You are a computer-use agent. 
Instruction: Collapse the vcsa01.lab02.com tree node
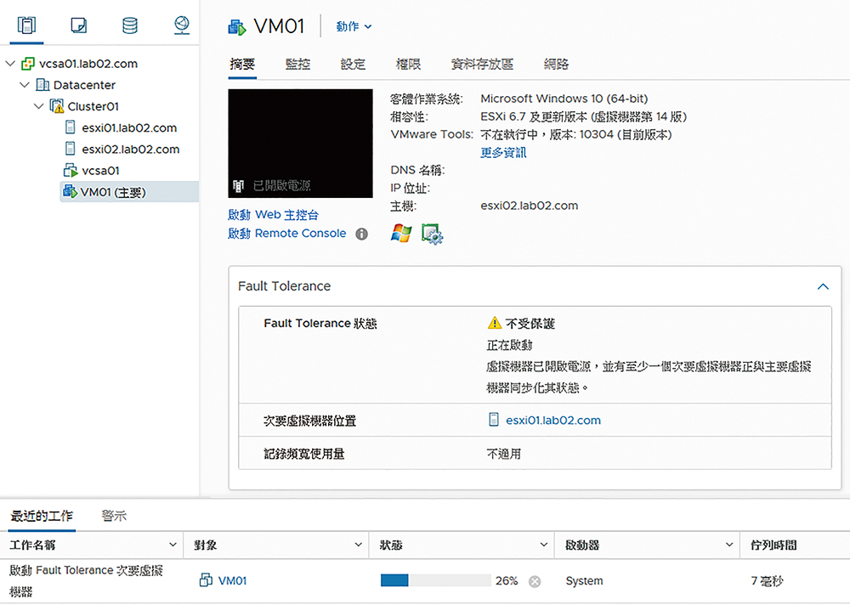10,64
